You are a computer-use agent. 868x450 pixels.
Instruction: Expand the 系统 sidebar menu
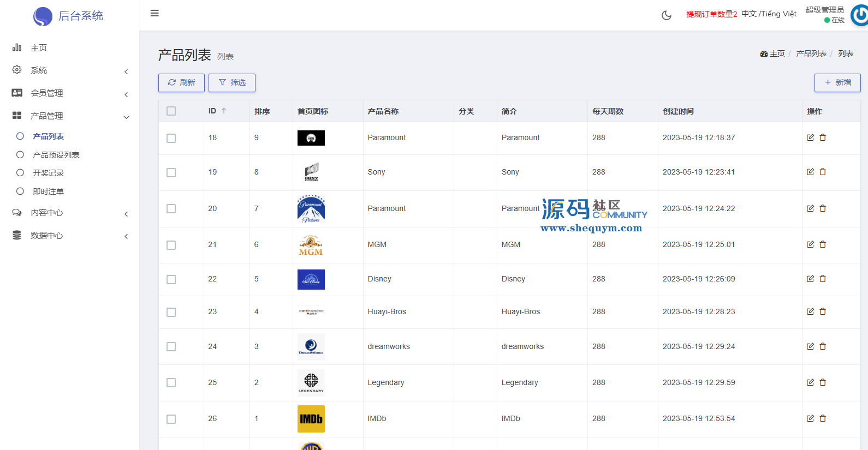(70, 70)
